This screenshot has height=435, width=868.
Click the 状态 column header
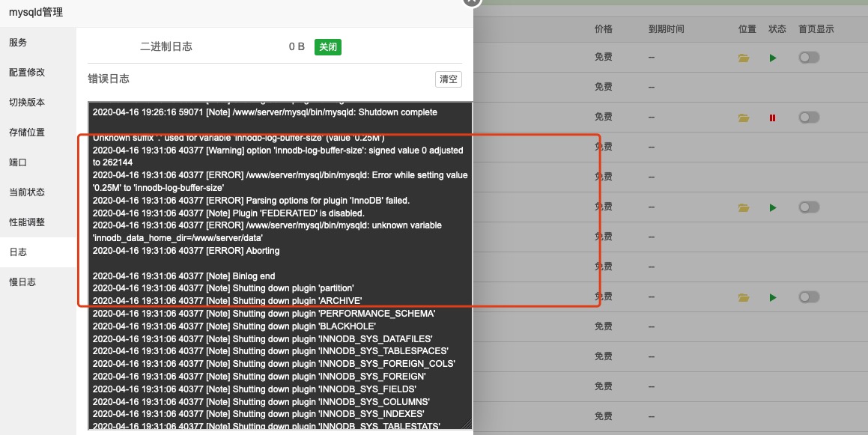click(777, 28)
